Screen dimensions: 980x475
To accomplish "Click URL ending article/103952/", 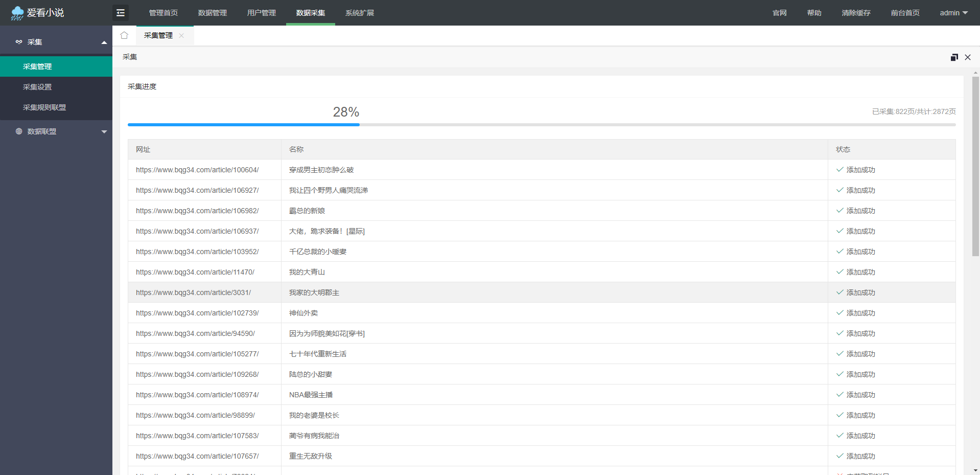I will coord(197,252).
